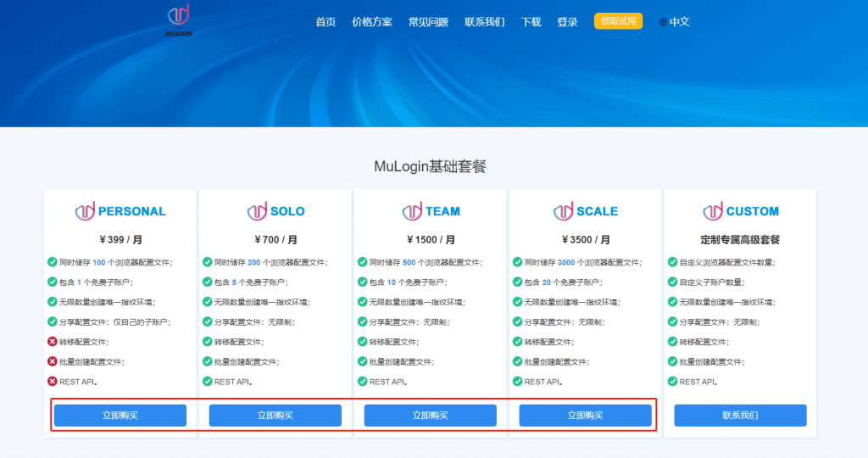
Task: Click 同时储存 3000 个浏览器配置文件 text
Action: tap(583, 262)
